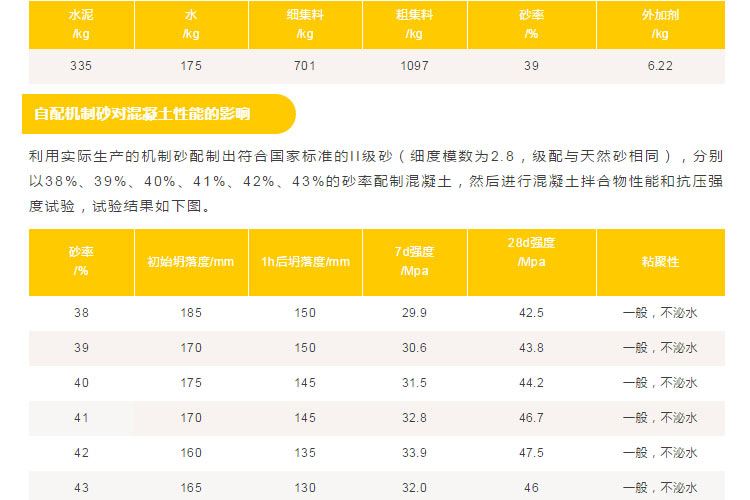This screenshot has width=750, height=500.
Task: Click the 335 cement value cell
Action: (81, 66)
